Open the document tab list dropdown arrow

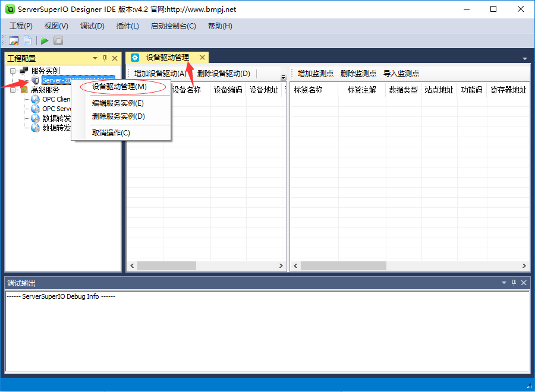(525, 59)
